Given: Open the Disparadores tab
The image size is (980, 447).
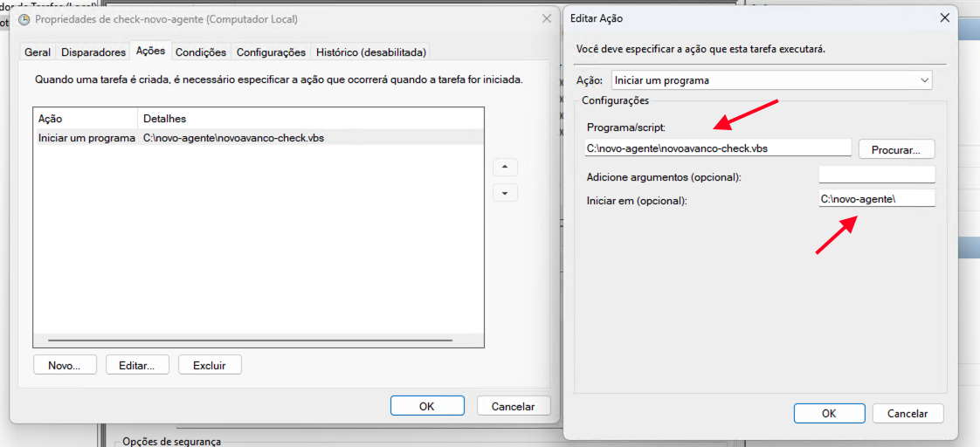Looking at the screenshot, I should tap(93, 52).
